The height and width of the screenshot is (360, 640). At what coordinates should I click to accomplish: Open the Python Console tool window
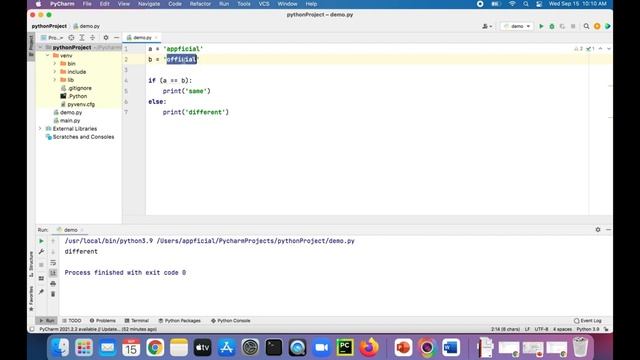[231, 321]
